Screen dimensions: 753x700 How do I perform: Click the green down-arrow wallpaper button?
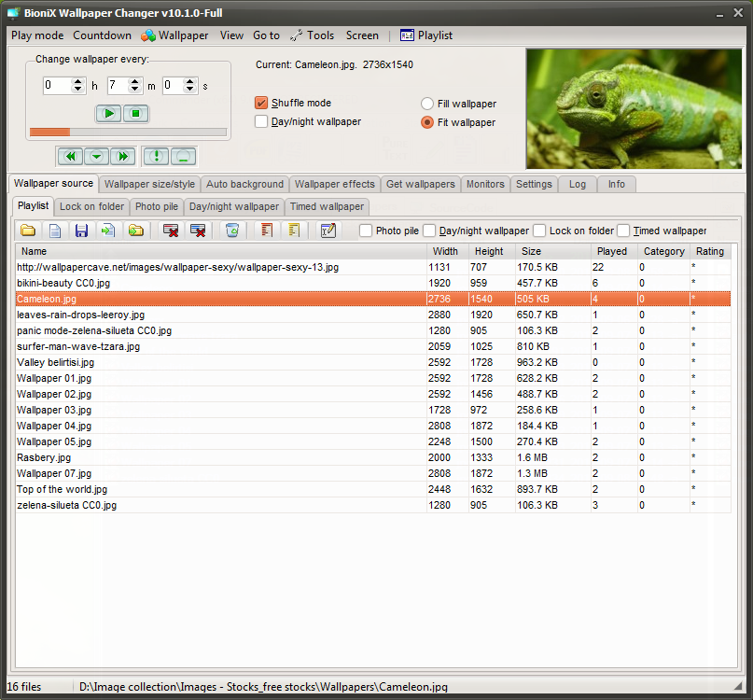point(96,157)
